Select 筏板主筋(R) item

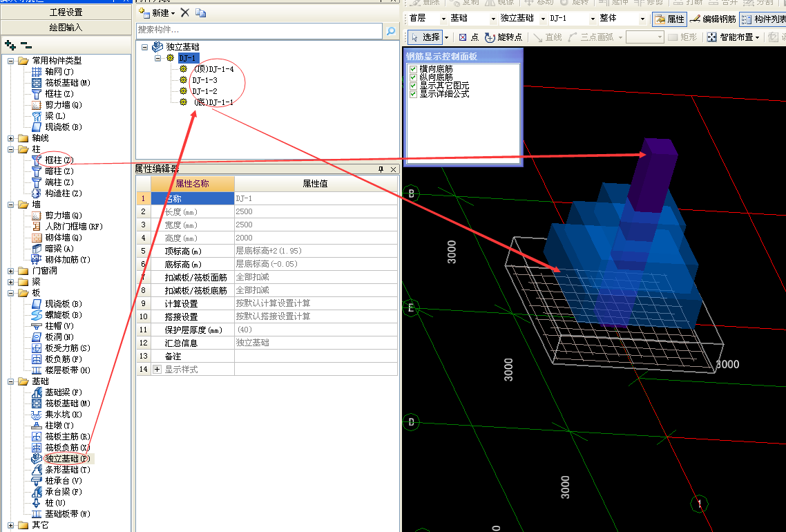[61, 436]
